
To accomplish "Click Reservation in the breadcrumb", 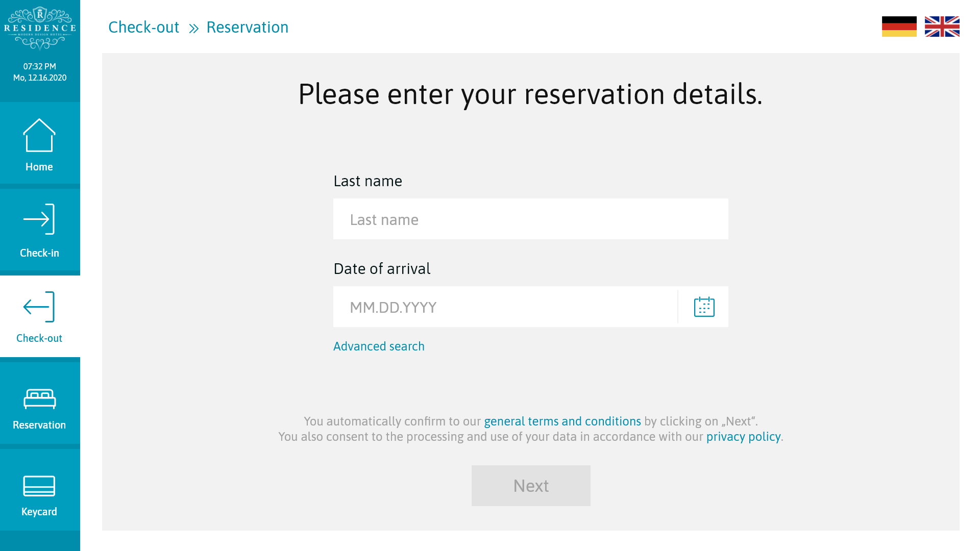I will (x=247, y=27).
